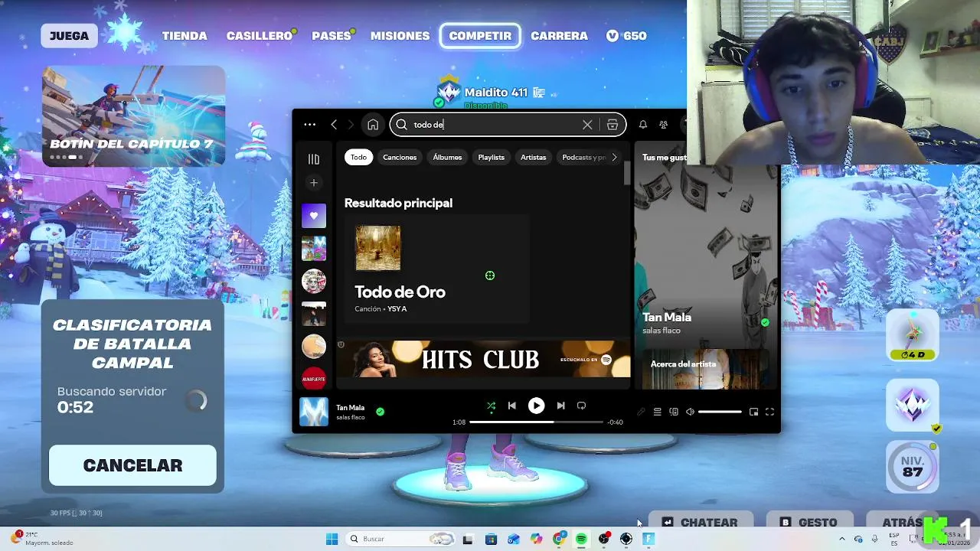Click the Windows taskbar search box

click(x=400, y=539)
